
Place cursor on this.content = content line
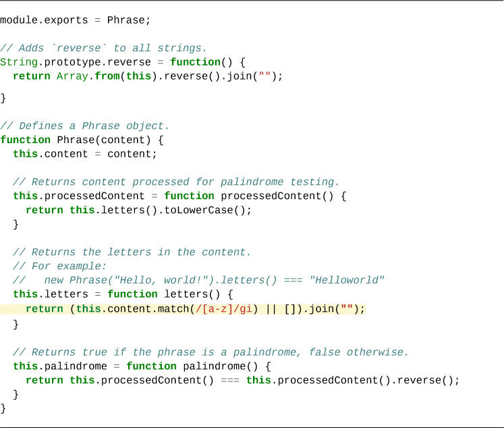coord(84,154)
